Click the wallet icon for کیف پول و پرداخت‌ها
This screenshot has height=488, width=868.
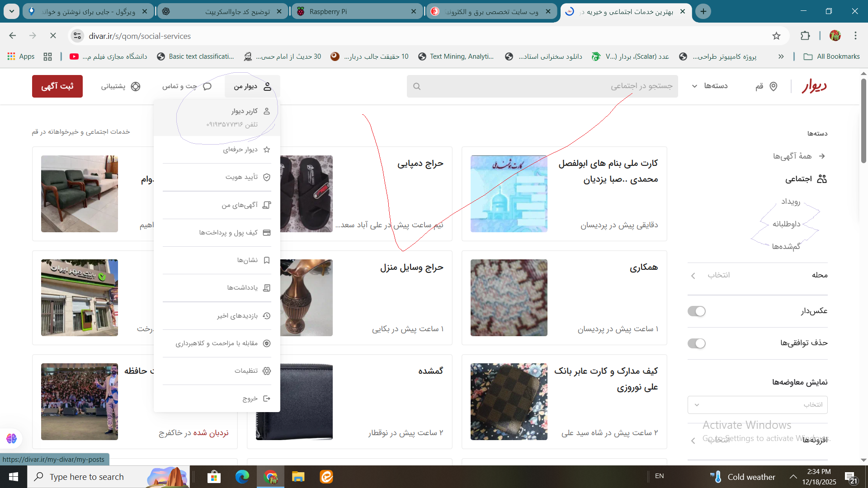pos(267,233)
